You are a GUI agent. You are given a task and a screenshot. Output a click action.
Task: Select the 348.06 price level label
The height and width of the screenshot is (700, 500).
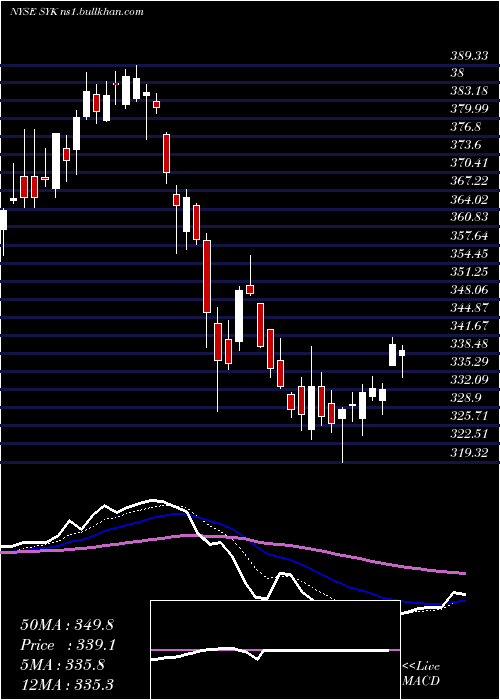(x=469, y=289)
